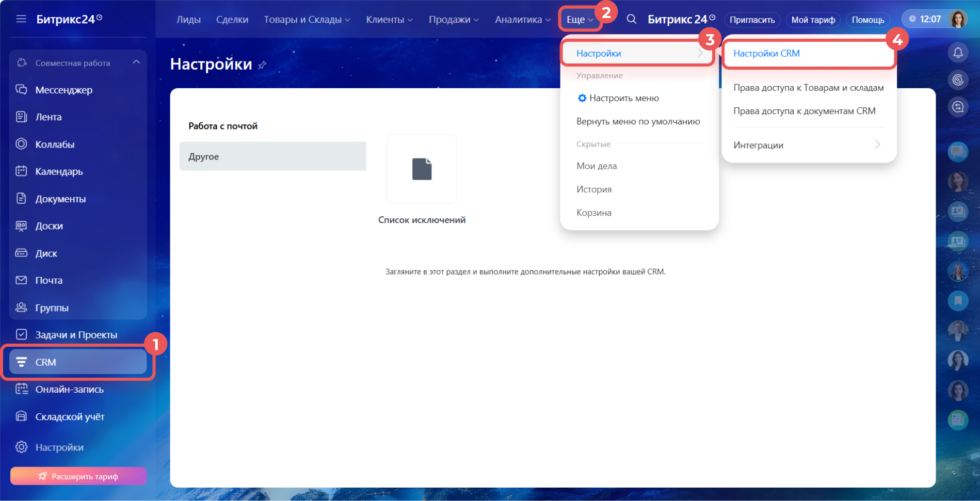Image resolution: width=980 pixels, height=501 pixels.
Task: Click the user profile avatar
Action: (958, 19)
